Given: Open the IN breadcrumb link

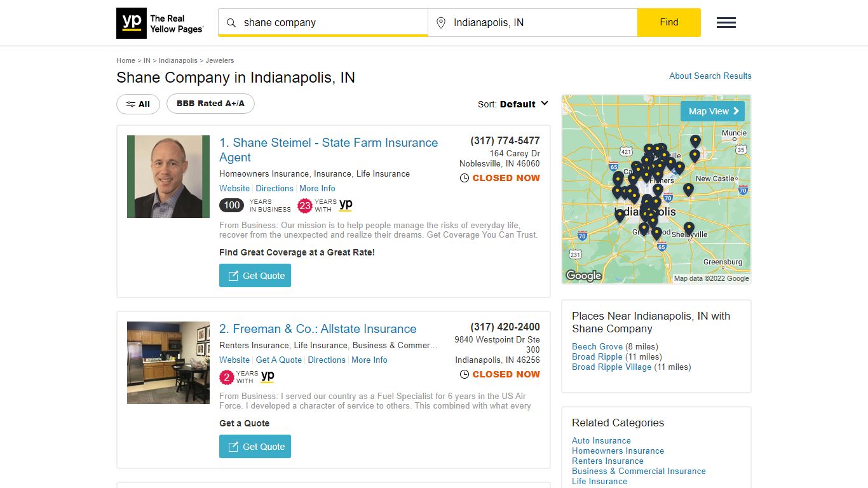Looking at the screenshot, I should 147,60.
